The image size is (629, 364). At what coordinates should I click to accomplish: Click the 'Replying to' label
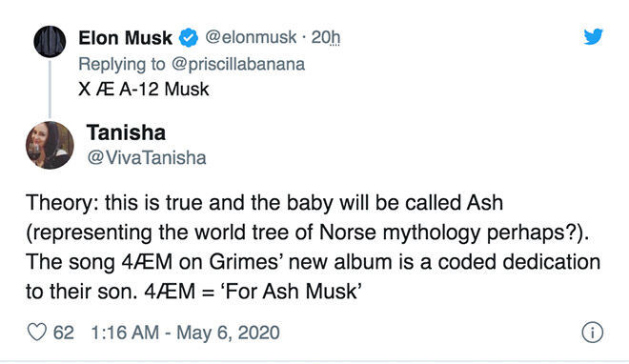[122, 64]
